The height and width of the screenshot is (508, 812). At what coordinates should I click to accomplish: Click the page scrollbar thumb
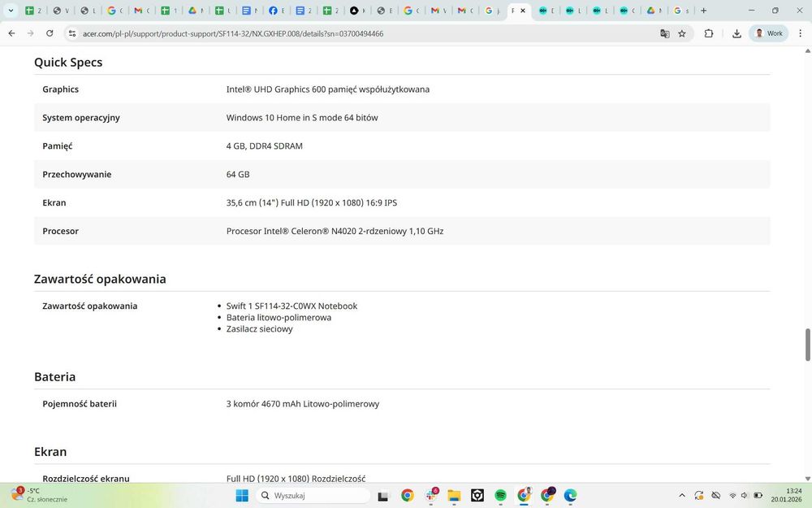(807, 344)
